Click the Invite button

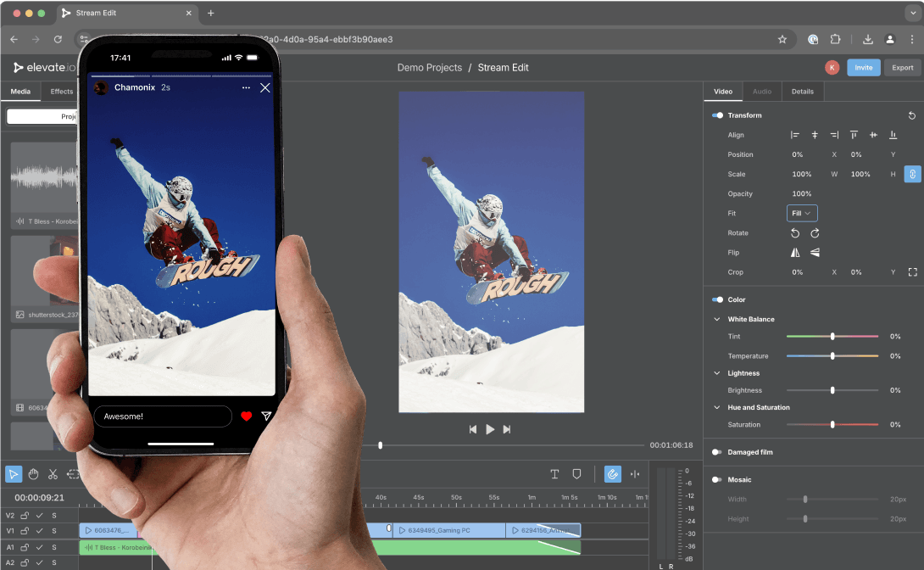pyautogui.click(x=863, y=67)
